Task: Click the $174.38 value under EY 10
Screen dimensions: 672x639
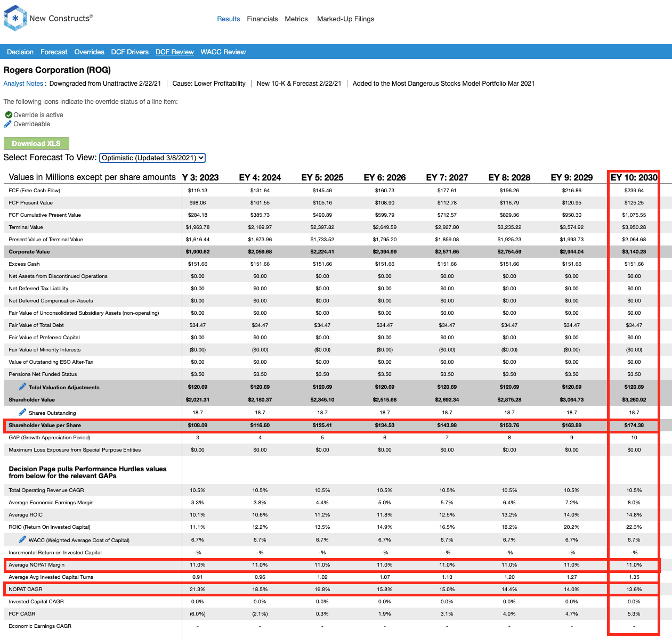Action: click(x=634, y=425)
